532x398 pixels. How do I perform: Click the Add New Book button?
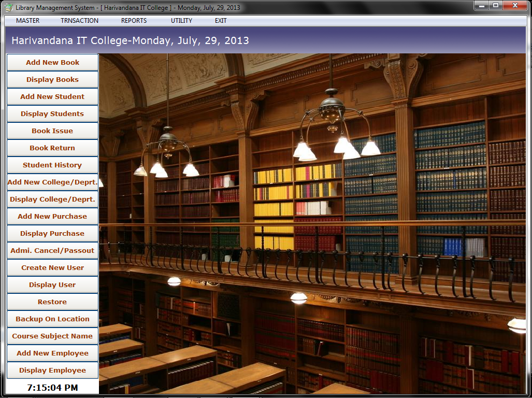pos(52,63)
